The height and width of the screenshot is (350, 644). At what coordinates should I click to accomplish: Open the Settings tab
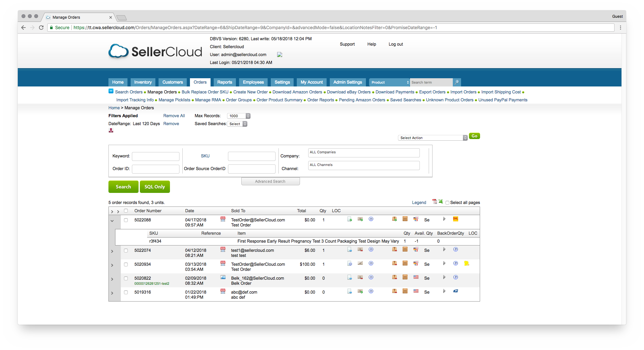pyautogui.click(x=282, y=82)
